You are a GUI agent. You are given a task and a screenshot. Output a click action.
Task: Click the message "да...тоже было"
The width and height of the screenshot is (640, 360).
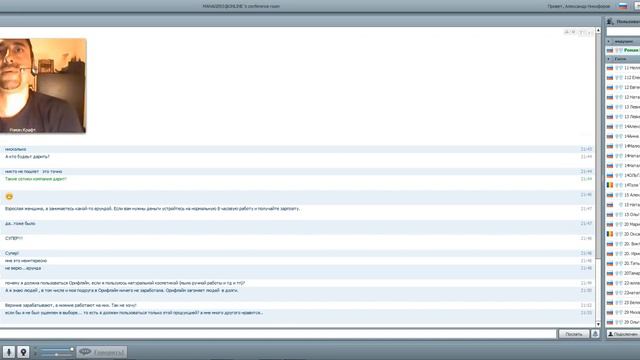pos(20,224)
